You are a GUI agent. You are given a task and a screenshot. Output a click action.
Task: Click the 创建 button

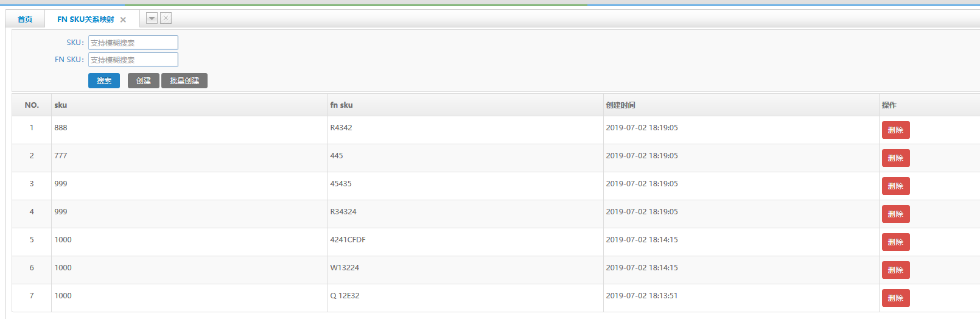click(143, 81)
